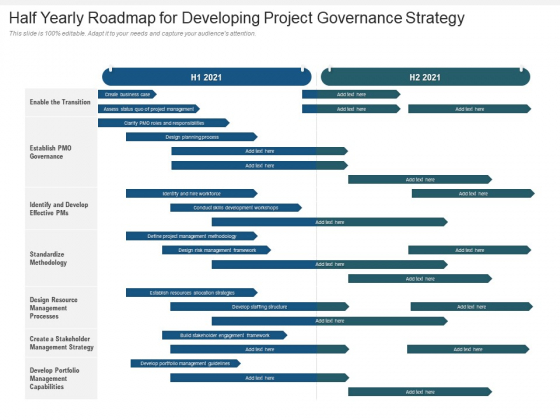
Task: Click the 'Identify and hire workforce' bar
Action: (x=192, y=194)
